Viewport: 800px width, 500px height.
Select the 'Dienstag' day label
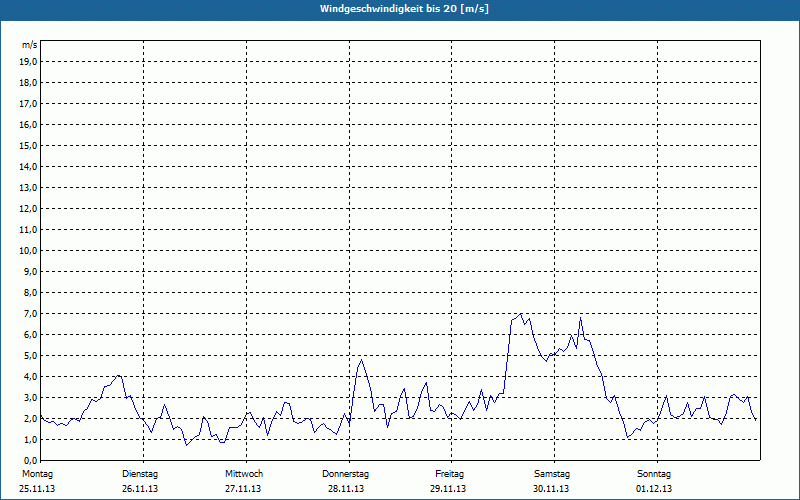[x=140, y=474]
